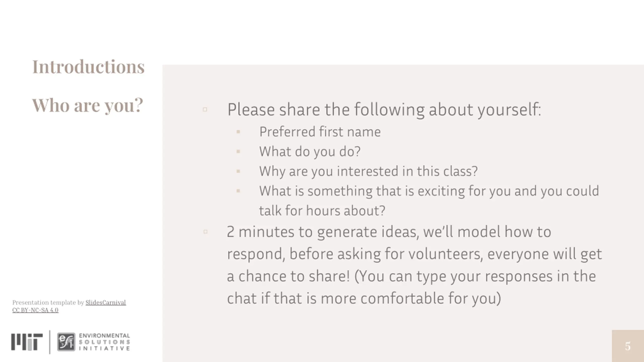Click the ESI emblem icon
The height and width of the screenshot is (362, 644).
(x=66, y=342)
